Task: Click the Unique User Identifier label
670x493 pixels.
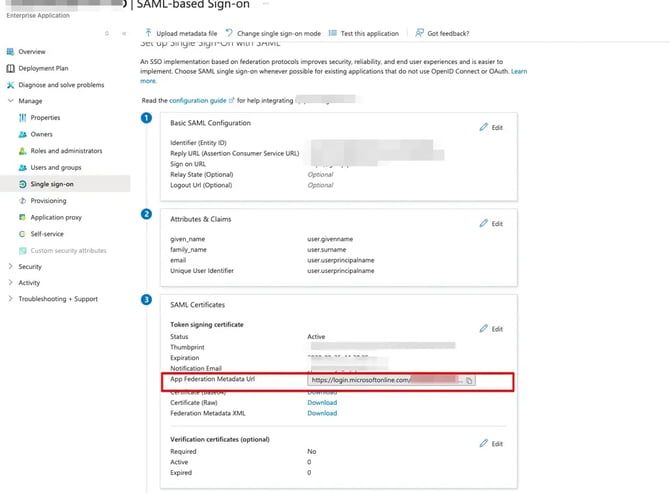Action: 202,271
